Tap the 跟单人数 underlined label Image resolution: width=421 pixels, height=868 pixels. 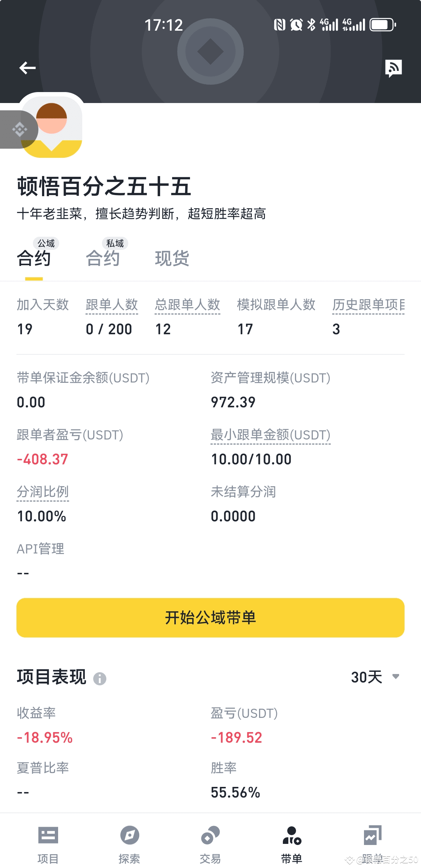tap(112, 305)
